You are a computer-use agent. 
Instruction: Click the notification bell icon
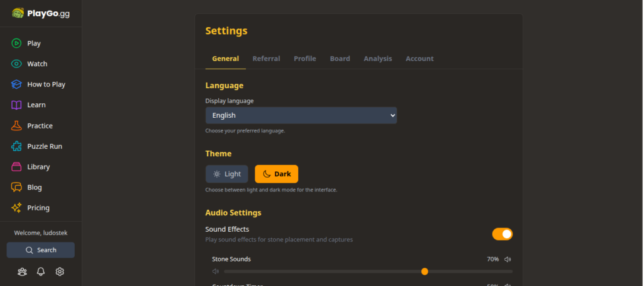(41, 272)
